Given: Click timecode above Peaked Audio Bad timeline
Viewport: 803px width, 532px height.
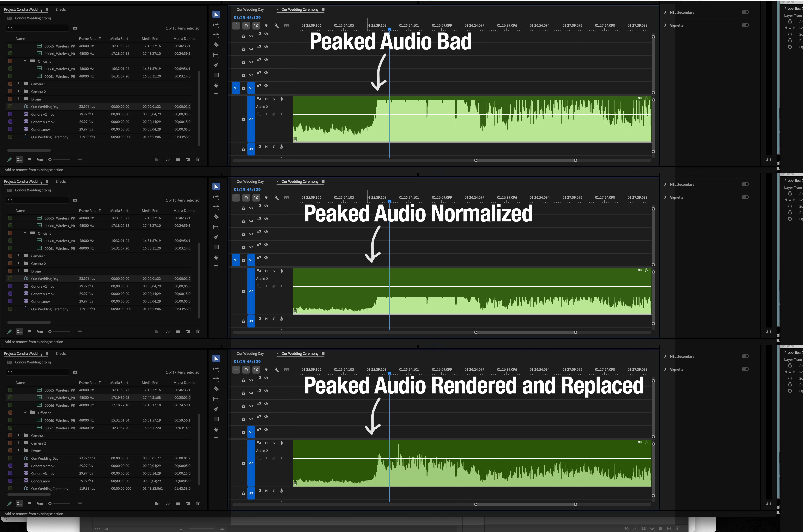Looking at the screenshot, I should point(247,18).
